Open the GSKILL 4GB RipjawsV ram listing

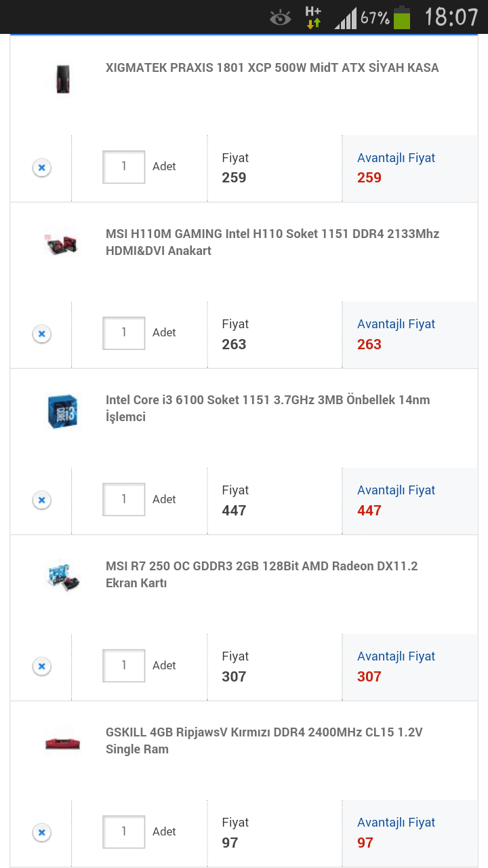(264, 741)
